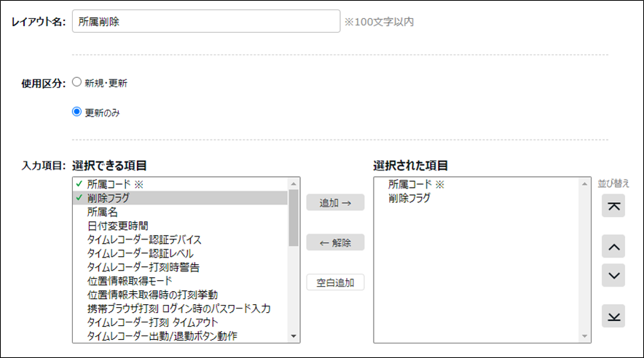Screen dimensions: 644x358
Task: Click up arrow of available items scrollbar
Action: tap(294, 183)
